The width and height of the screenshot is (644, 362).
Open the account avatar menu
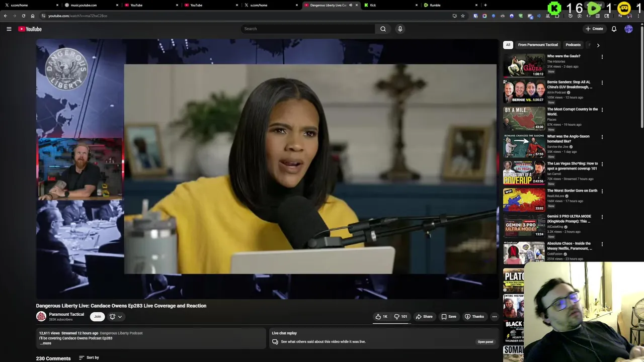628,29
